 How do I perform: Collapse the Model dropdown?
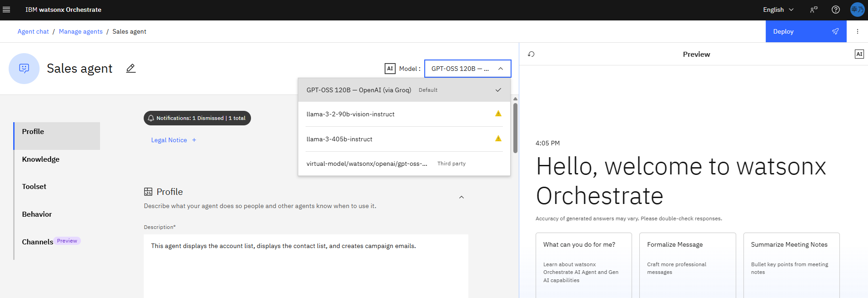pos(501,69)
